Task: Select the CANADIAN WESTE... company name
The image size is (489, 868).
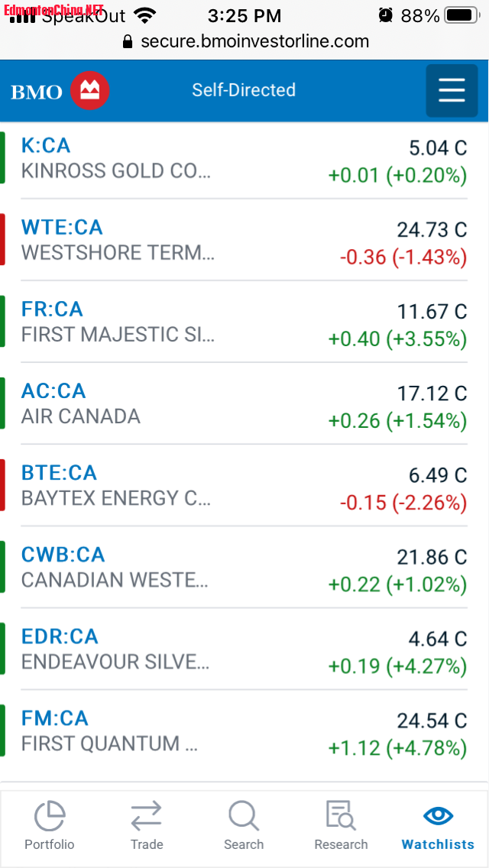Action: tap(115, 580)
